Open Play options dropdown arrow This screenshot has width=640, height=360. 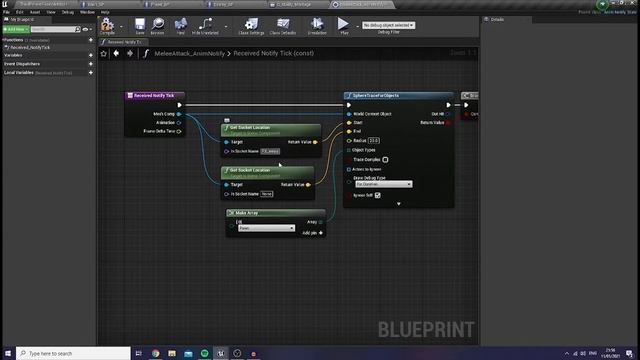click(x=358, y=27)
